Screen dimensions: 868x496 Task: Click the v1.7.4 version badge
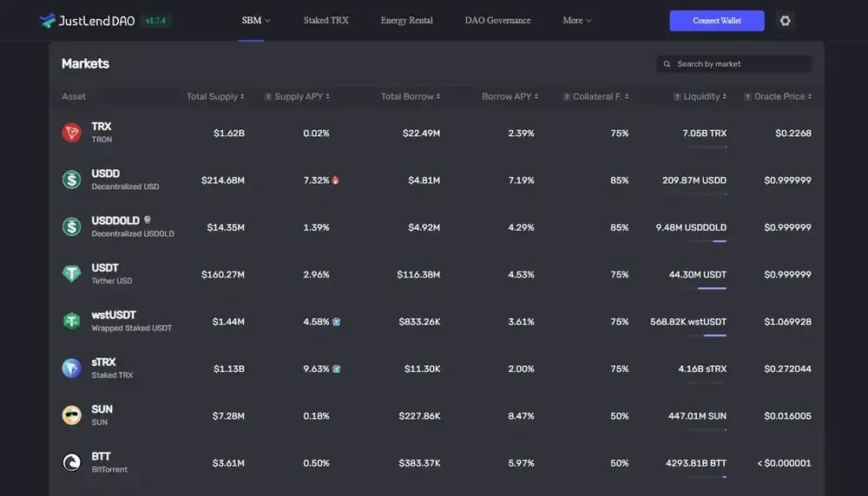(155, 21)
